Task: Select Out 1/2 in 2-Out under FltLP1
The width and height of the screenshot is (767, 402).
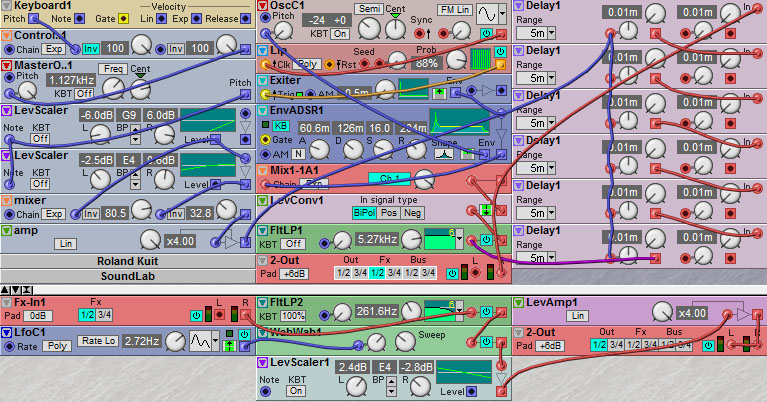Action: (343, 273)
